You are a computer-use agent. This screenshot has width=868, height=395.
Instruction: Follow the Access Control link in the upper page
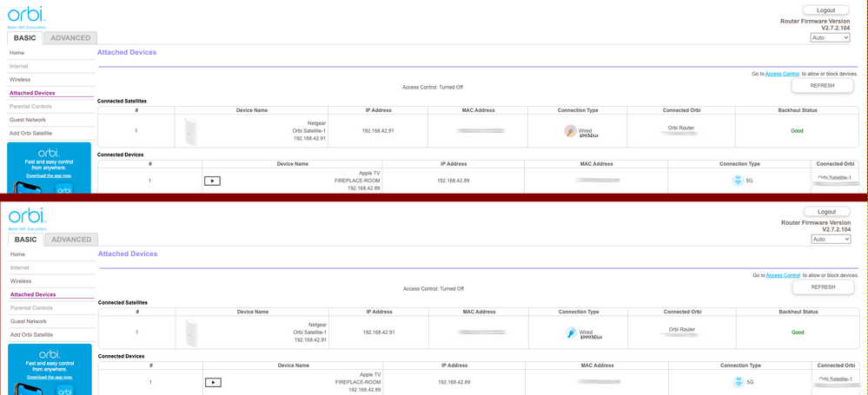tap(782, 74)
